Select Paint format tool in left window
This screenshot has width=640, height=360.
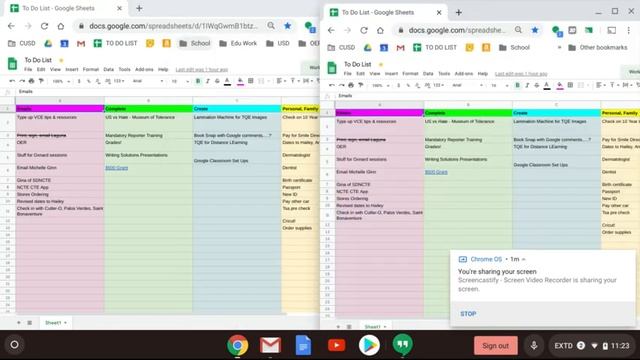click(x=41, y=81)
